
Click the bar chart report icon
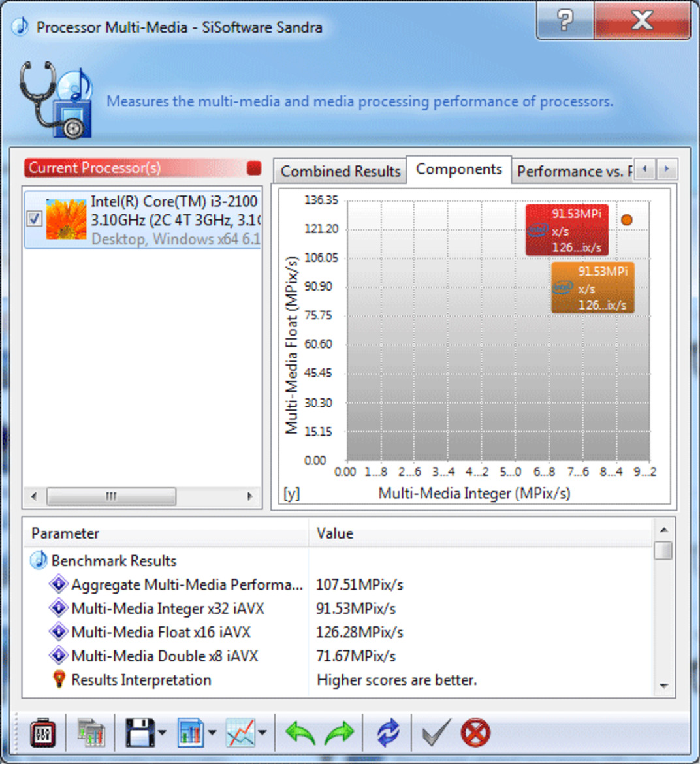(190, 732)
